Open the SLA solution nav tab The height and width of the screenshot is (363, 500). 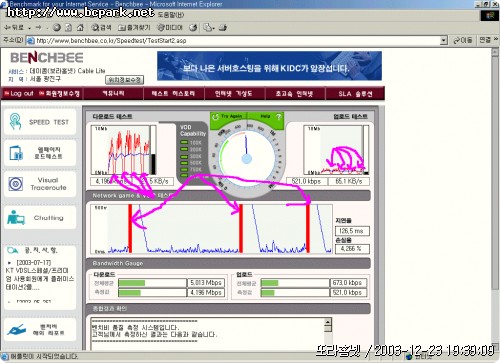click(x=355, y=94)
